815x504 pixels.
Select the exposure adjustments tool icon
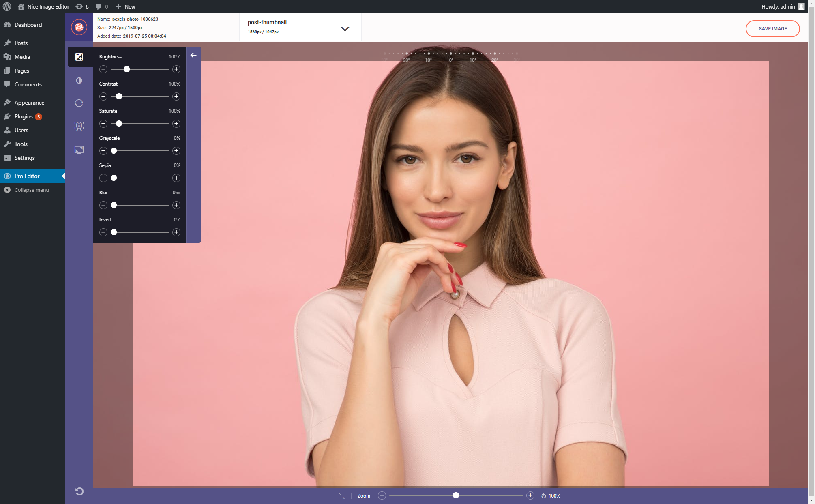[x=79, y=57]
